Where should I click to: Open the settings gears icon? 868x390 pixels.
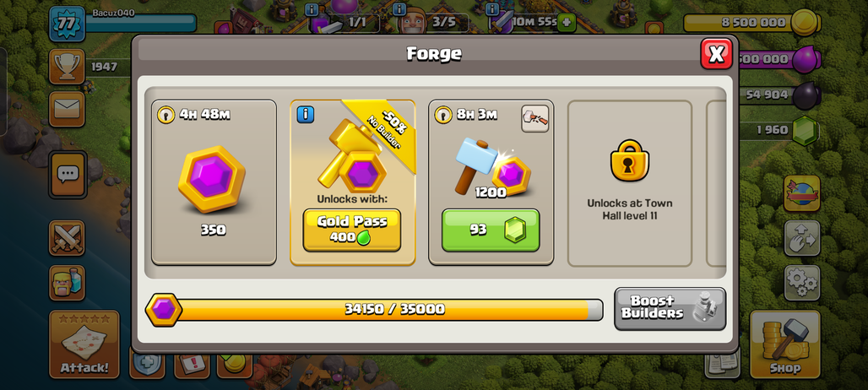(802, 283)
